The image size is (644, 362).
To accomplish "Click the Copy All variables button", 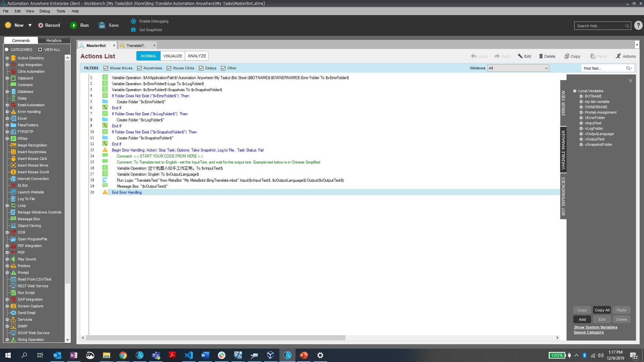I will coord(602,310).
